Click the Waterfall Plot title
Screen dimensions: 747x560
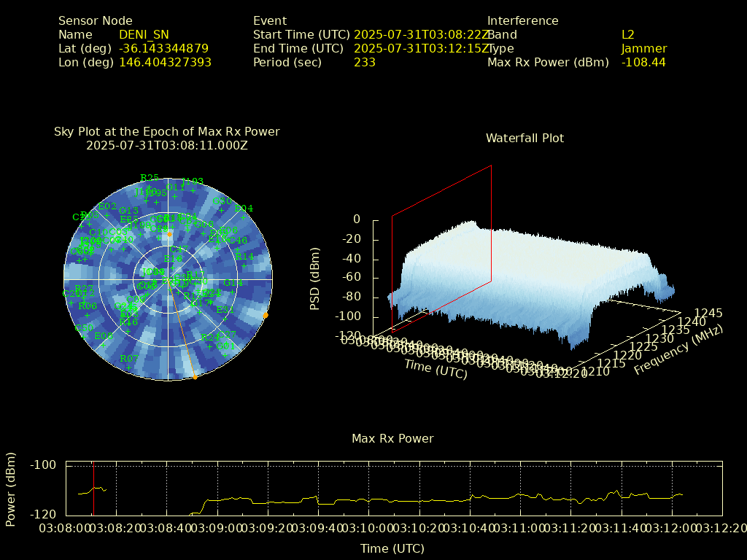pyautogui.click(x=525, y=138)
